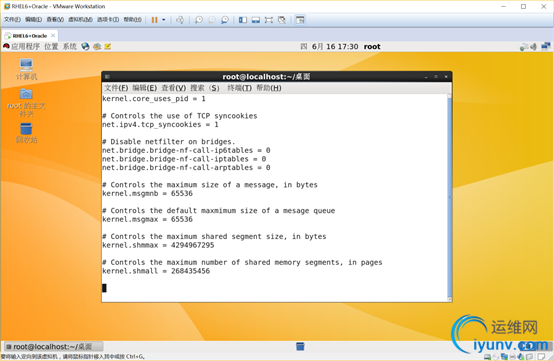Click the root@localhost taskbar button at bottom
This screenshot has height=361, width=554.
[53, 347]
